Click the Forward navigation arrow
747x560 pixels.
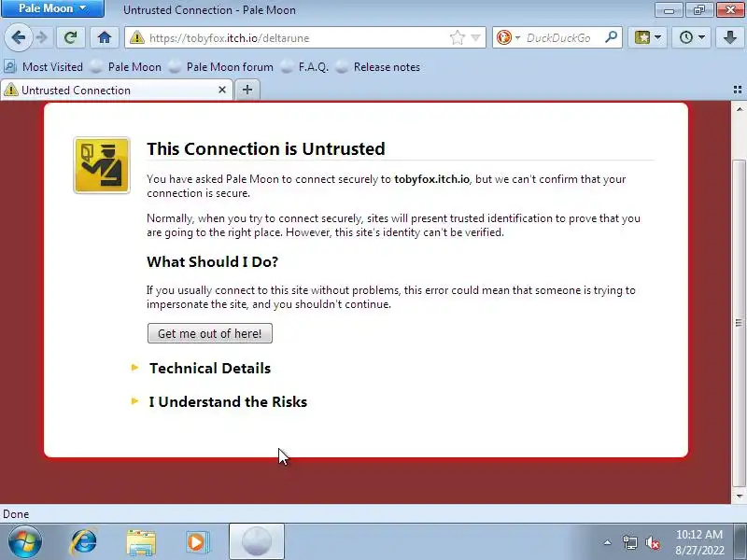[42, 37]
